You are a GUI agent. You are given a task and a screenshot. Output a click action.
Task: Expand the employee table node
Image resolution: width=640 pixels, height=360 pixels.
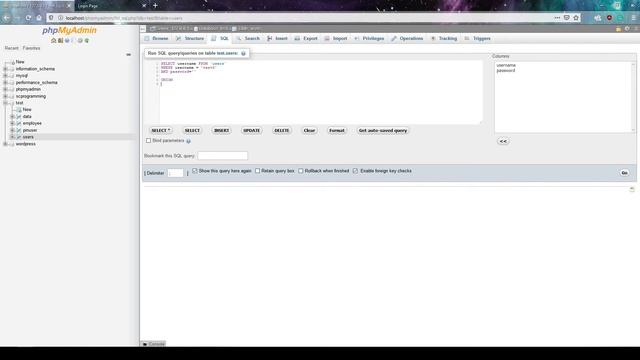(x=12, y=123)
